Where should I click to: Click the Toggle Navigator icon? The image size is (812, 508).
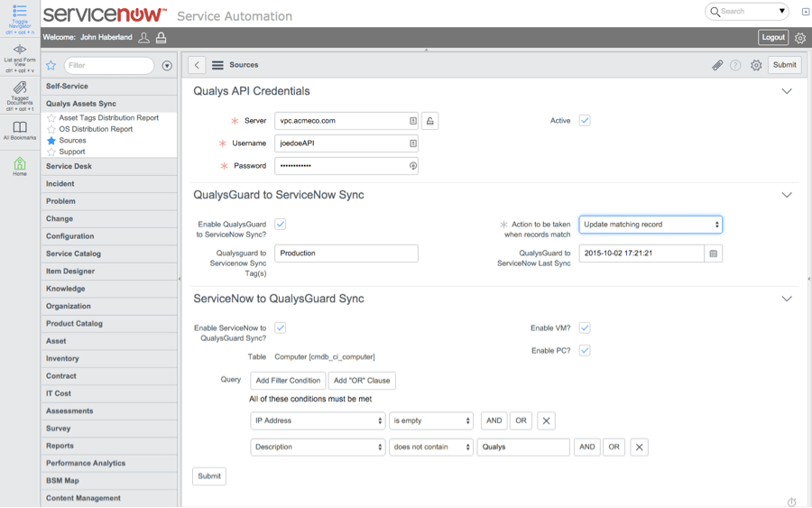pos(20,11)
